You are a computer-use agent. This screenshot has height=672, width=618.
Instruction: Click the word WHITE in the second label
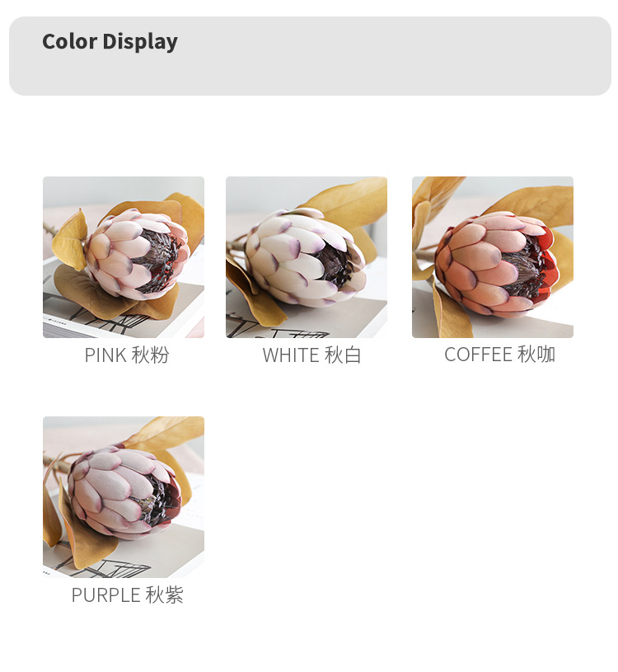(291, 355)
